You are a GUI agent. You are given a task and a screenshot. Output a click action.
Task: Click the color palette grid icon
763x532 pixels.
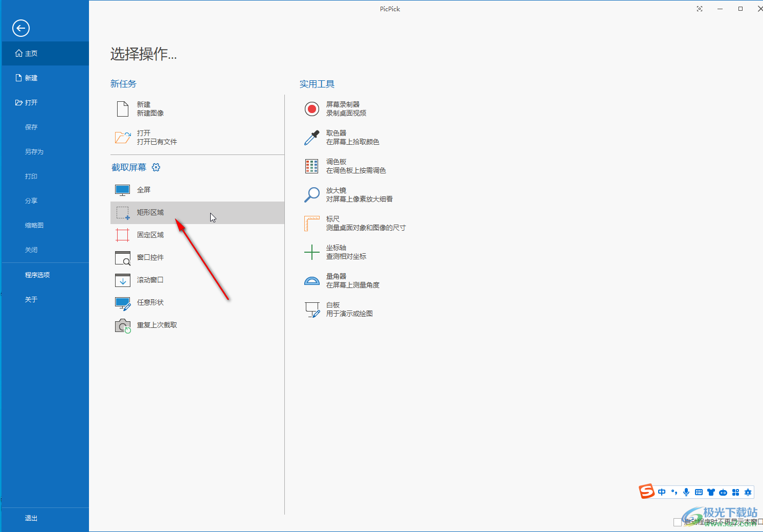[x=312, y=166]
